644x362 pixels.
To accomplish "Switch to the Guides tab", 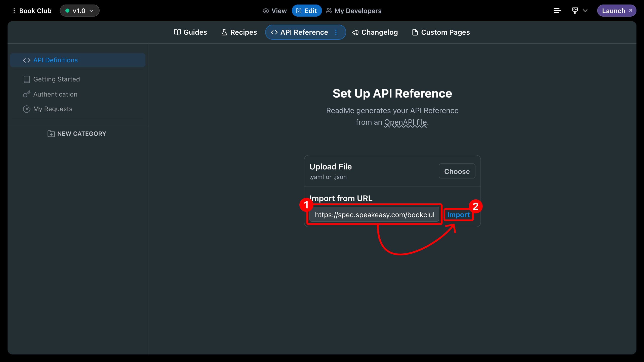I will 195,32.
